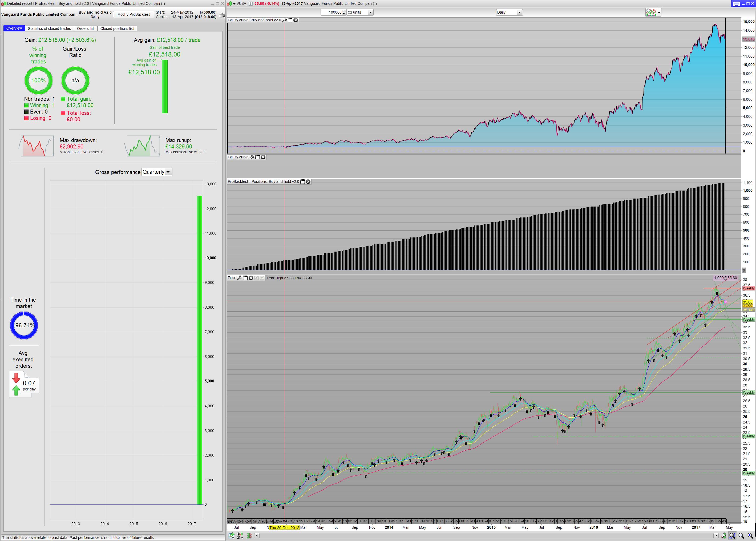
Task: Switch to Statistics of closed trades tab
Action: (x=49, y=28)
